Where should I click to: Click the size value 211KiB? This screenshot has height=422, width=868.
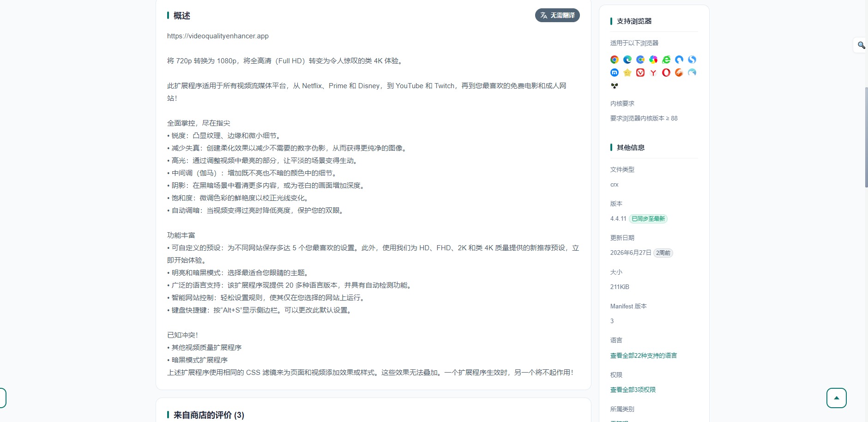[x=620, y=287]
